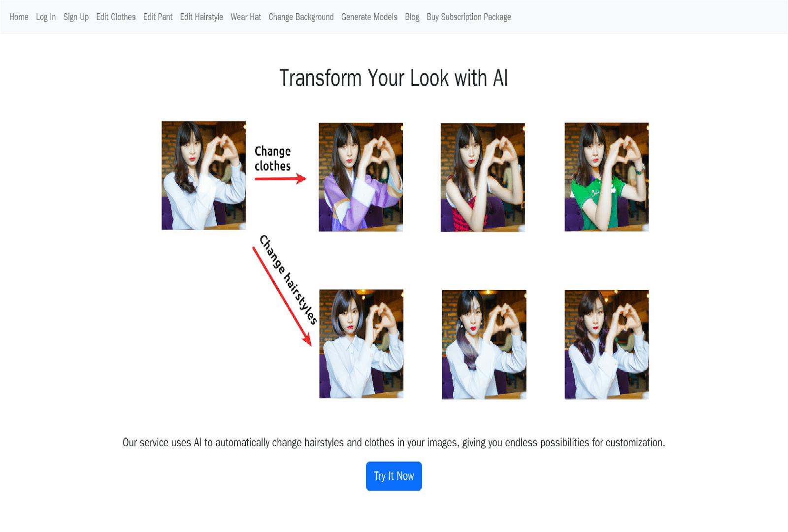Select Edit Pant in navigation
The image size is (788, 532).
click(x=158, y=17)
